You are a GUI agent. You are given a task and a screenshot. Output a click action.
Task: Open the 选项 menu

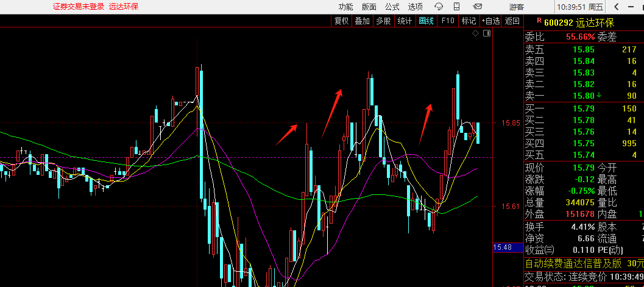(416, 7)
